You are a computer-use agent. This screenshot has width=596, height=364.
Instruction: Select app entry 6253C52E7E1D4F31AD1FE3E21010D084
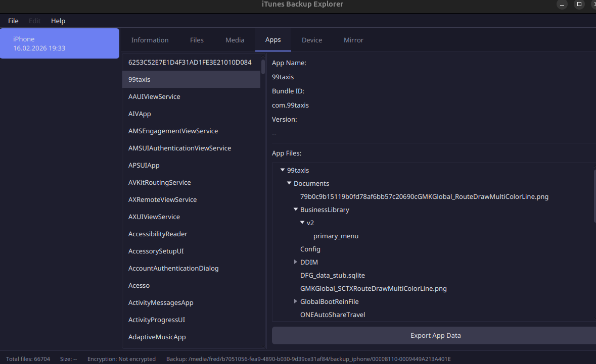[191, 62]
